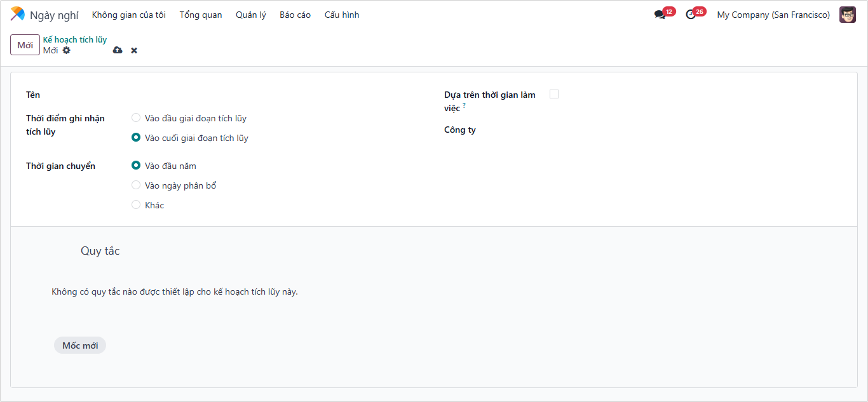Open the Báo cáo menu
Viewport: 868px width, 402px height.
(295, 15)
